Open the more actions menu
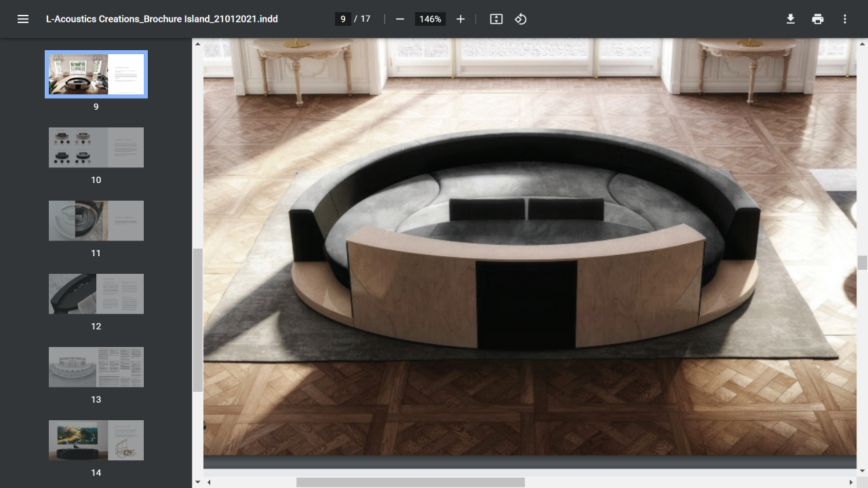Screen dimensions: 868x488 [845, 19]
